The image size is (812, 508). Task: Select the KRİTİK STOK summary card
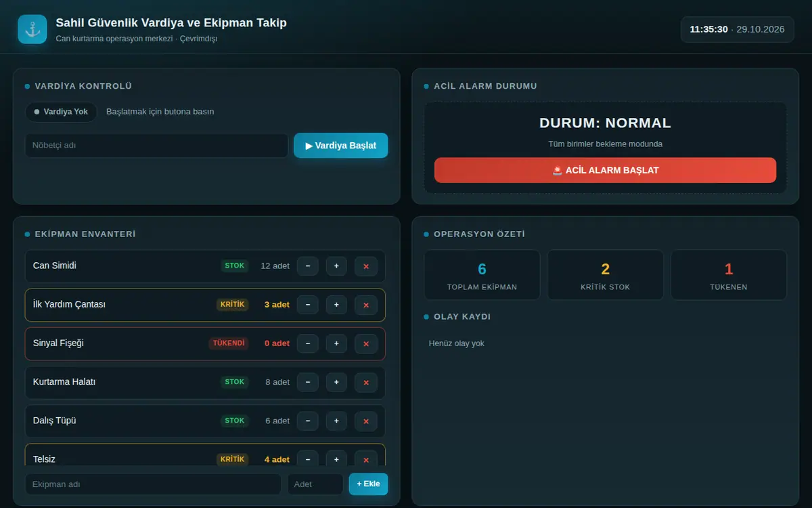605,275
